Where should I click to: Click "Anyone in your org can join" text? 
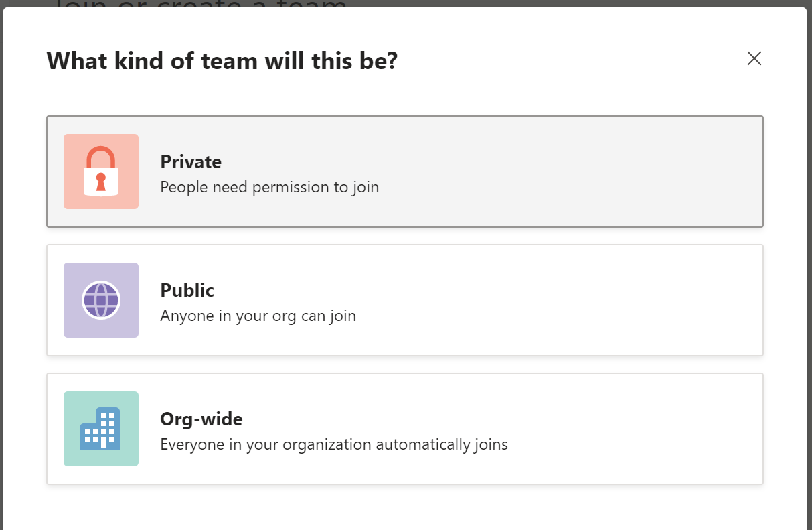258,316
